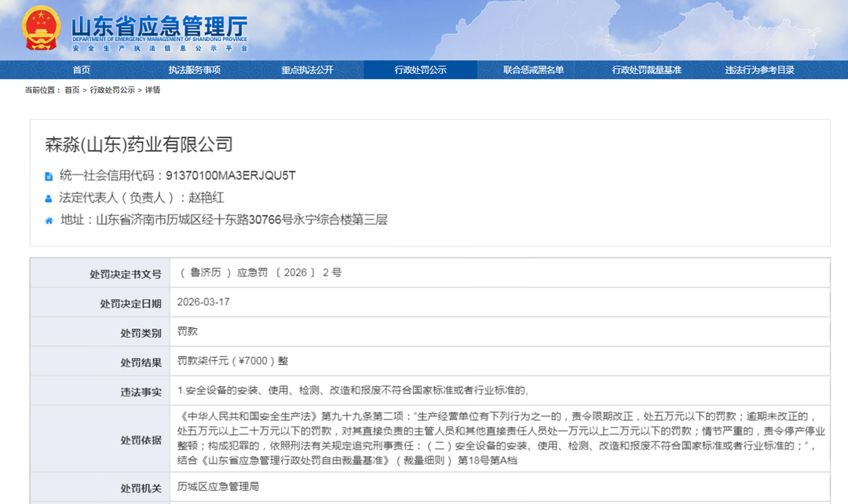848x504 pixels.
Task: Click the penalty document number value
Action: 260,272
